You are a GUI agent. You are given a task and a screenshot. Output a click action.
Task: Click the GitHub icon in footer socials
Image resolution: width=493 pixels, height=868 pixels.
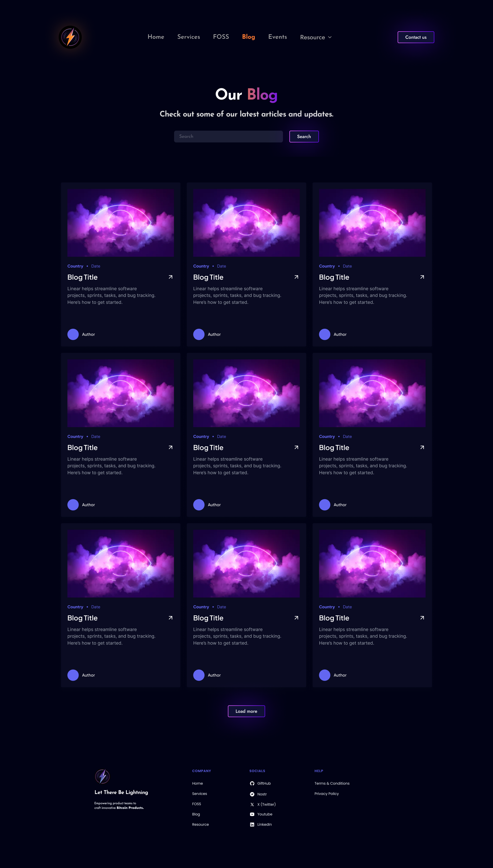click(x=252, y=783)
